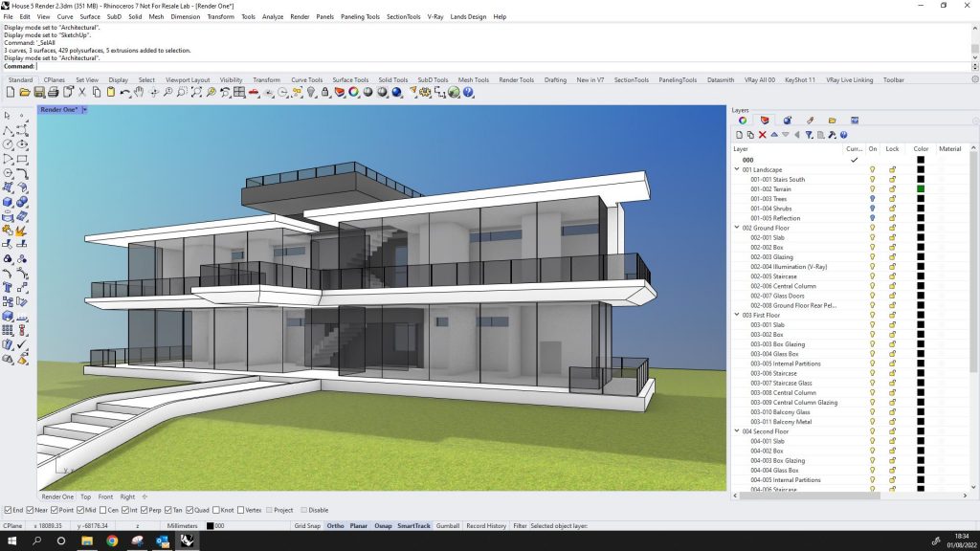Toggle Grid Snap in the status bar
This screenshot has width=980, height=551.
[307, 526]
